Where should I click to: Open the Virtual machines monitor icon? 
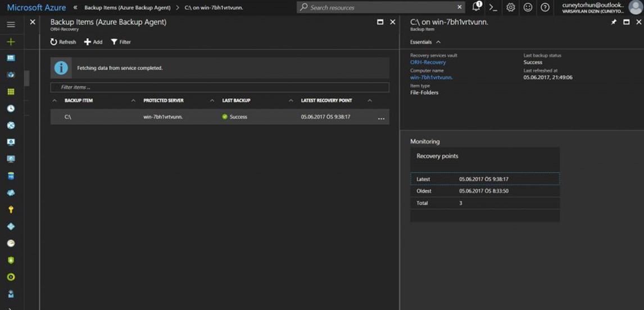point(11,159)
